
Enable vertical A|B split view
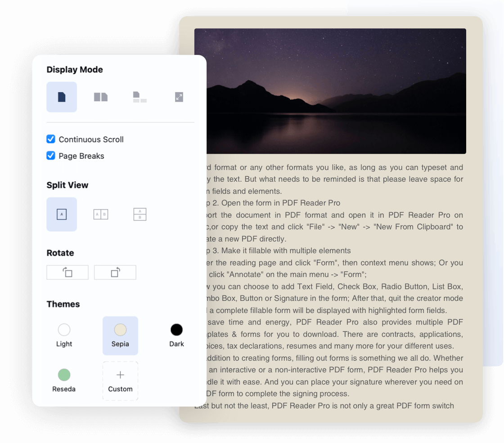100,215
